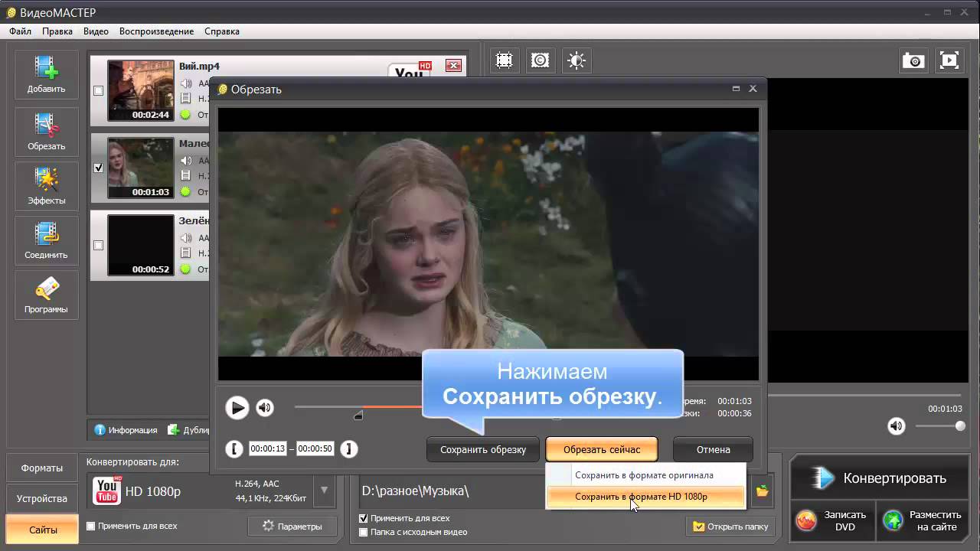Toggle checkbox for Вий.mp4 video
The height and width of the screenshot is (551, 980).
(98, 90)
